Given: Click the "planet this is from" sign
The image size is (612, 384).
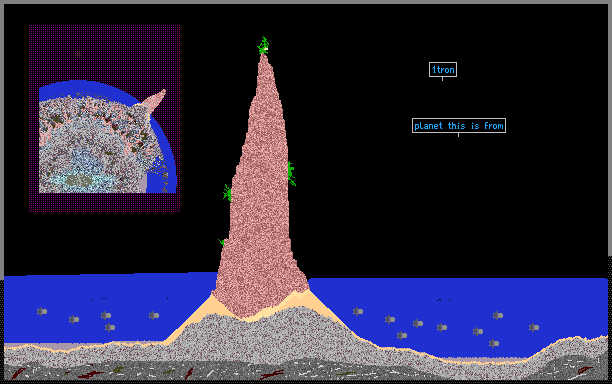Looking at the screenshot, I should click(x=459, y=126).
